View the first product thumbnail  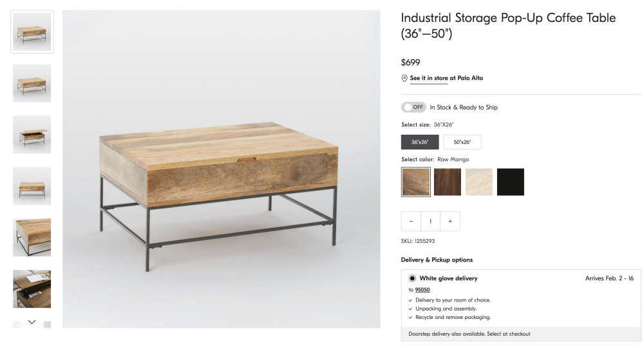(32, 32)
